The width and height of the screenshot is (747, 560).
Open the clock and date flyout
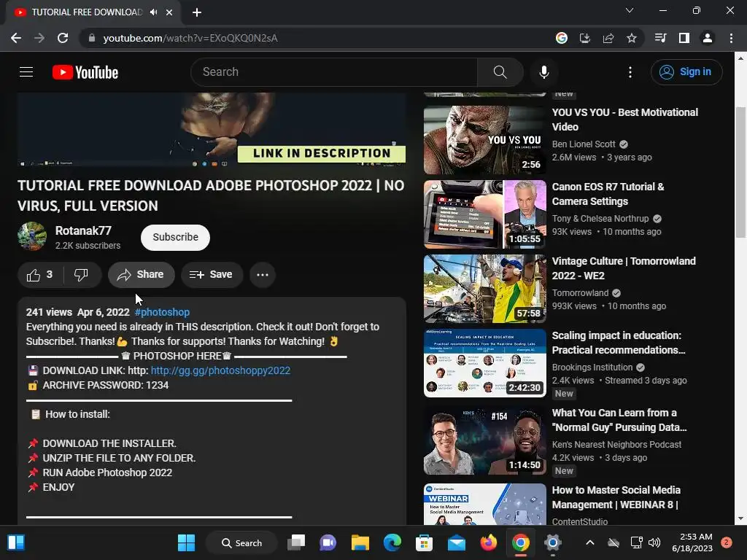coord(692,542)
